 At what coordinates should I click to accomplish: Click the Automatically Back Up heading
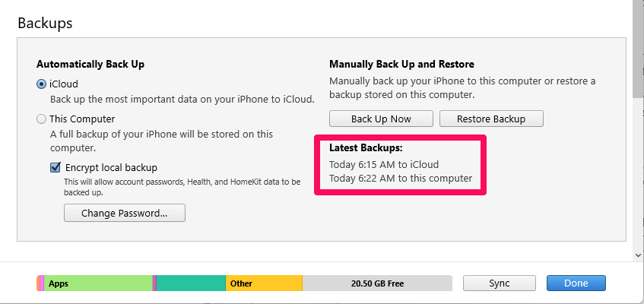tap(90, 65)
